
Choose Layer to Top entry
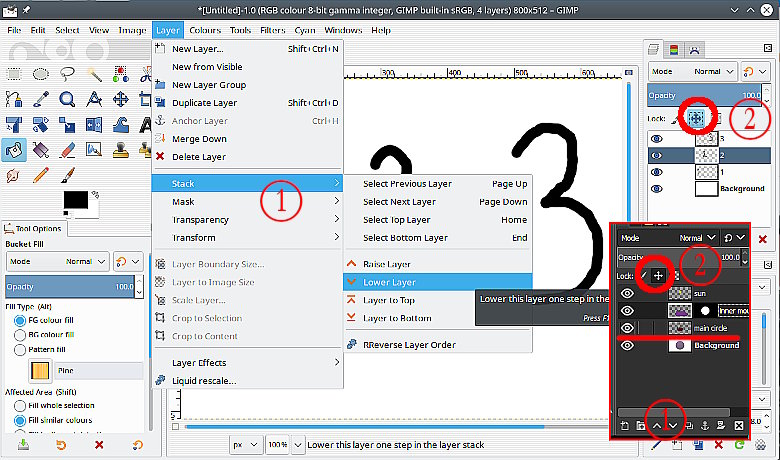coord(438,300)
